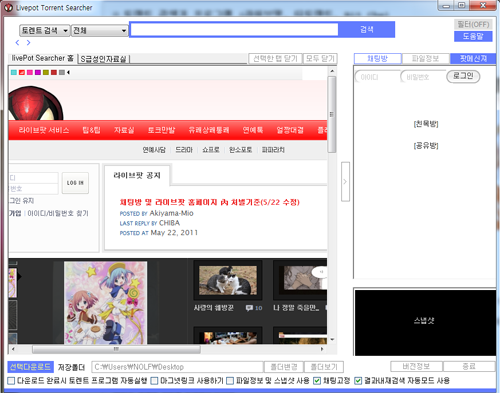Open the 도움말 help button
Viewport: 500px width, 393px height.
473,36
